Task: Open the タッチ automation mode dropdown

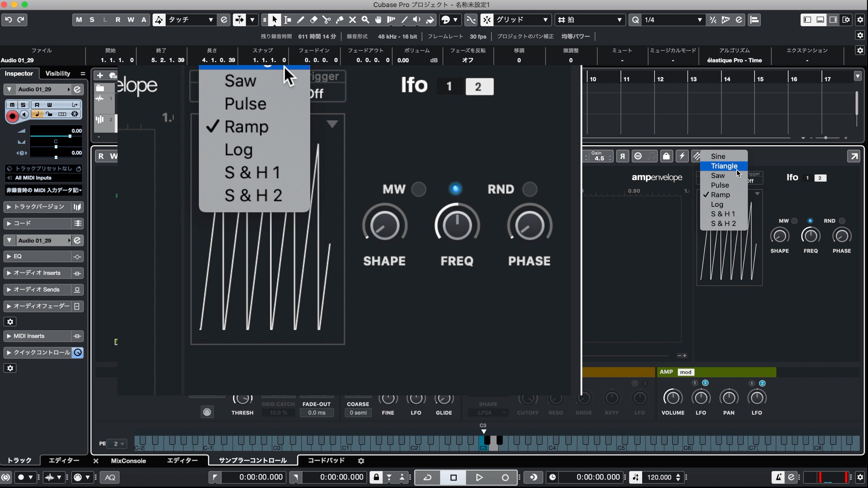Action: tap(191, 20)
